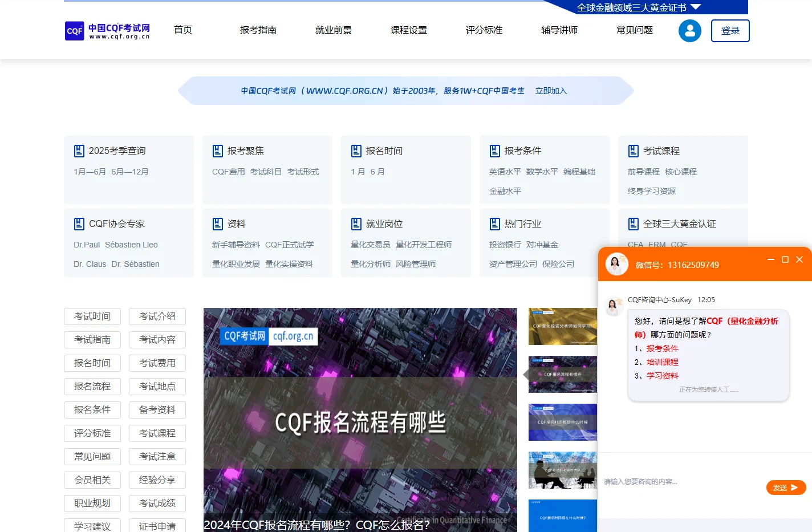The width and height of the screenshot is (812, 532).
Task: Open the 常见问题 menu
Action: [x=635, y=30]
